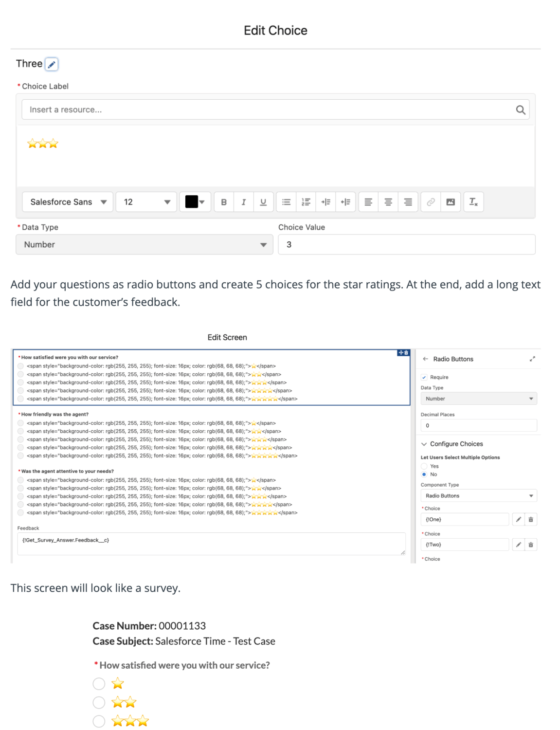This screenshot has width=560, height=730.
Task: Delete the {!Two} choice via trash icon
Action: pyautogui.click(x=531, y=544)
